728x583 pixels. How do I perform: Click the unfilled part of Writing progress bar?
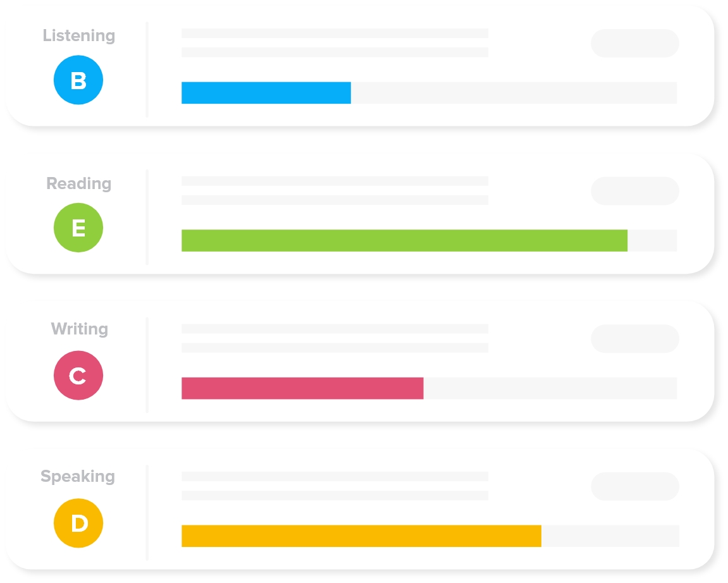click(550, 388)
